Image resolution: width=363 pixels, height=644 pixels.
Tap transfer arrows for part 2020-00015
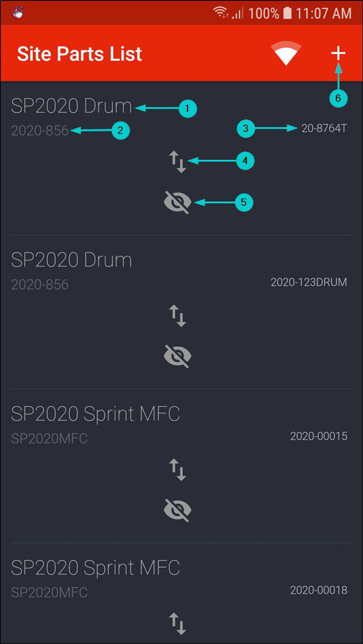coord(177,469)
